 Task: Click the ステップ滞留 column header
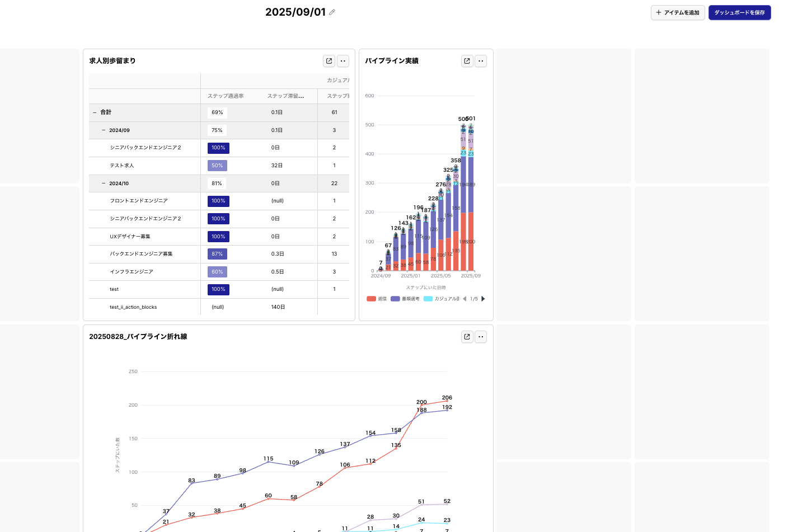coord(285,96)
